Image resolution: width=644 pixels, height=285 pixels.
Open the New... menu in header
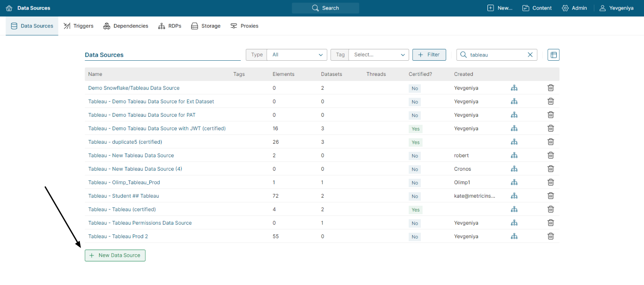[500, 8]
